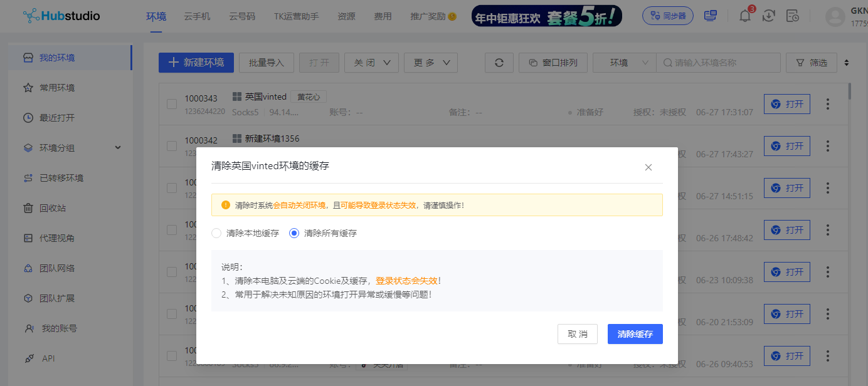Tick checkbox of the 06-26 17:48:42 row
Screen dimensions: 868x386
pyautogui.click(x=172, y=230)
